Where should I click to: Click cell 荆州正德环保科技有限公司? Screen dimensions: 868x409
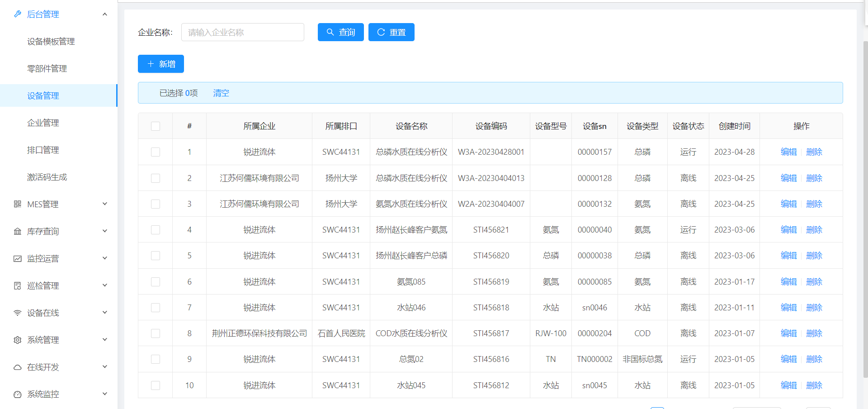tap(259, 333)
